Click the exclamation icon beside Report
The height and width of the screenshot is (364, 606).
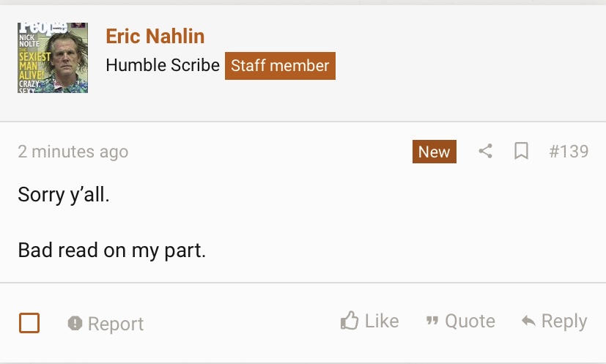click(x=75, y=324)
